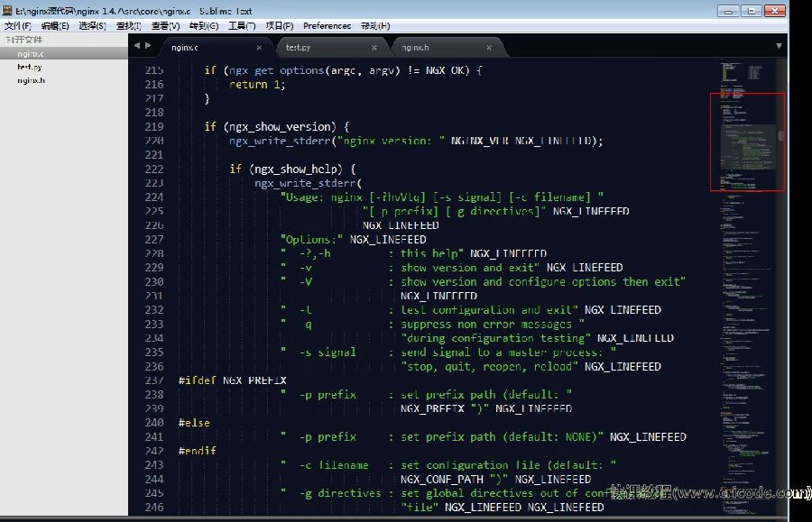This screenshot has width=812, height=522.
Task: Select test.py in the sidebar open files
Action: coord(30,67)
